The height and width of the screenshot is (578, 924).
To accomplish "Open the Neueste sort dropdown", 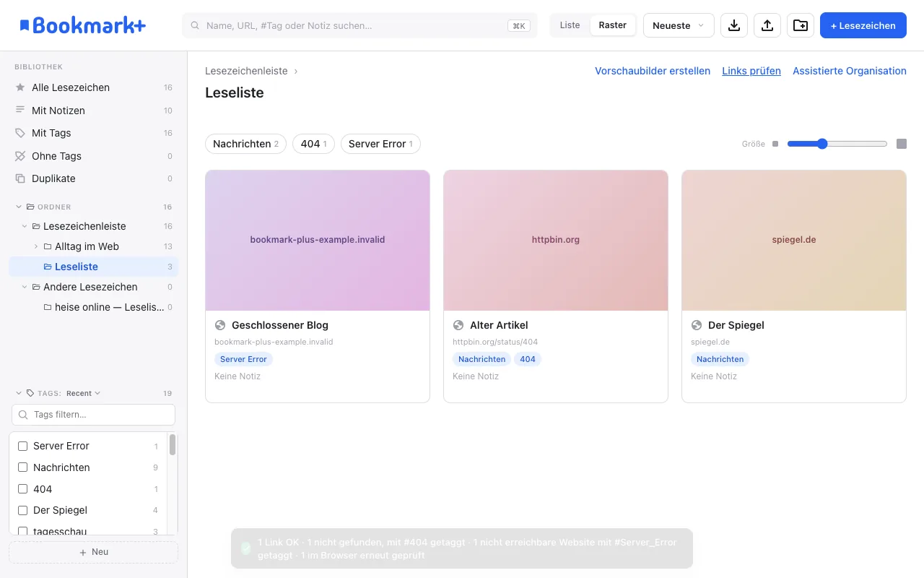I will [x=679, y=25].
